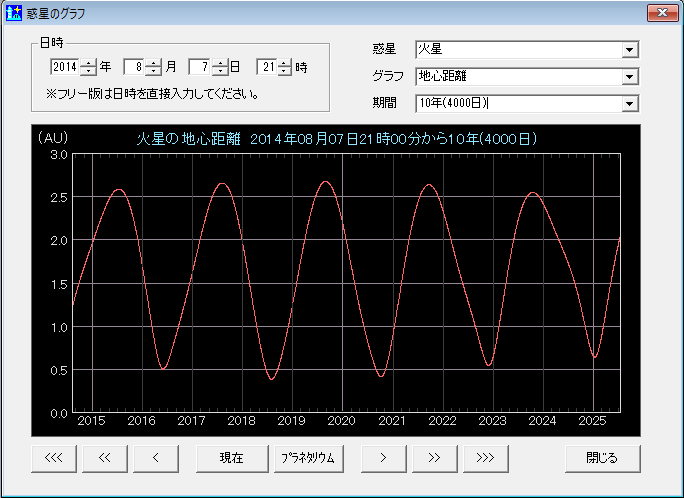Click the month spinner arrows

[153, 68]
